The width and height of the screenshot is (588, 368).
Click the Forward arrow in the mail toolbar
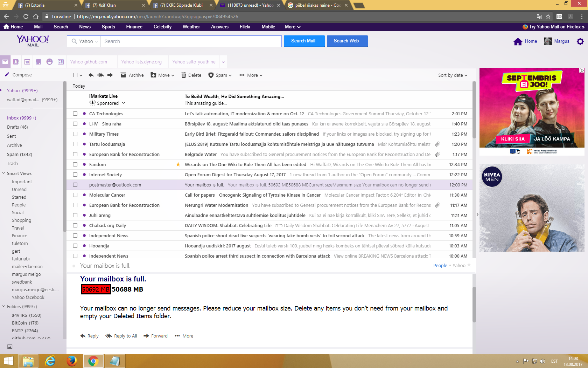(110, 75)
